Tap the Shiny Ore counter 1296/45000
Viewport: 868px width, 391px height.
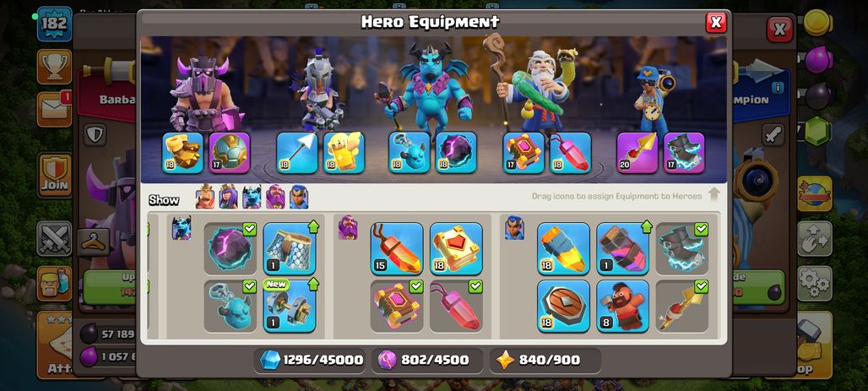click(311, 360)
